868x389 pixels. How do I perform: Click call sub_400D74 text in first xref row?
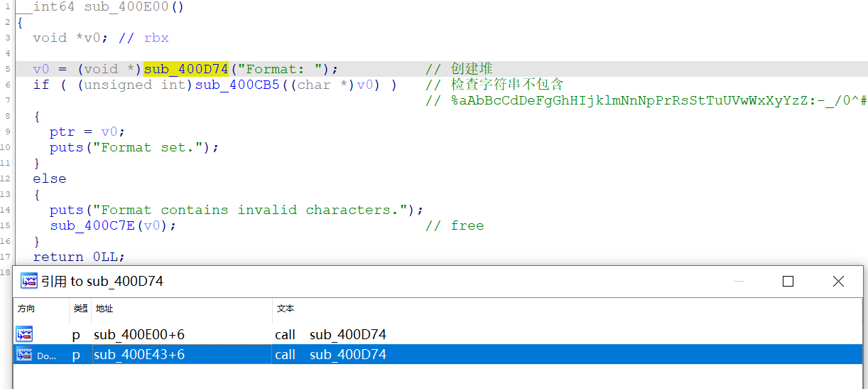(x=330, y=334)
